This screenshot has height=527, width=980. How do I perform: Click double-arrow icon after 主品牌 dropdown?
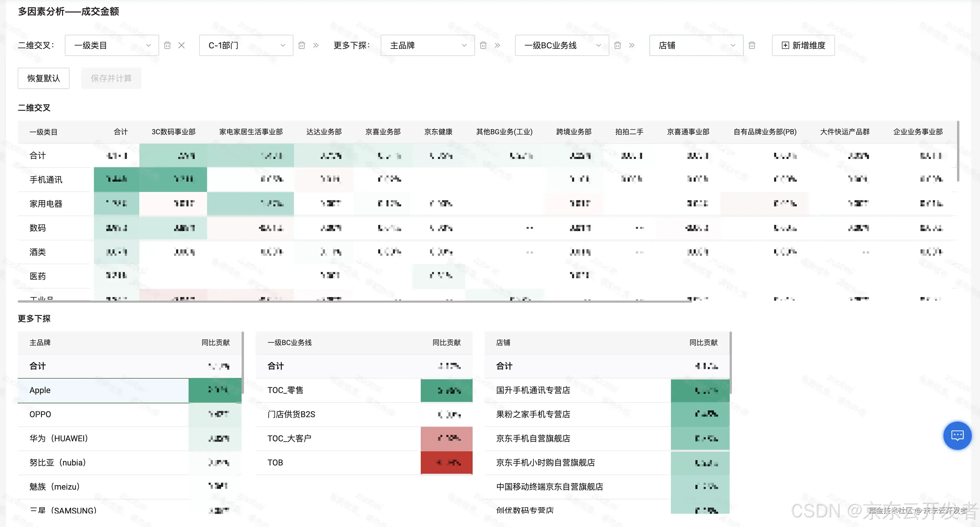497,46
